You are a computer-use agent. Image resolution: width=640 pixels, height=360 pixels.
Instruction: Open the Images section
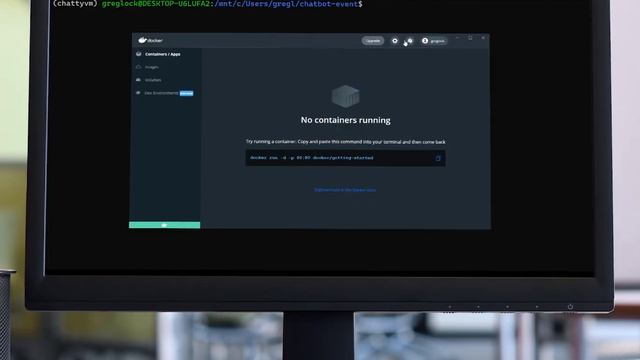[x=152, y=67]
